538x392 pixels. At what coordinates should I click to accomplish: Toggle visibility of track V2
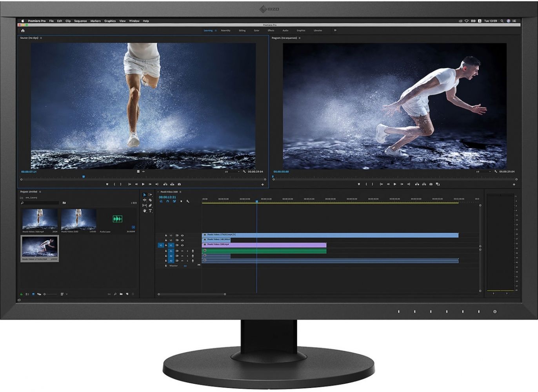(x=182, y=240)
